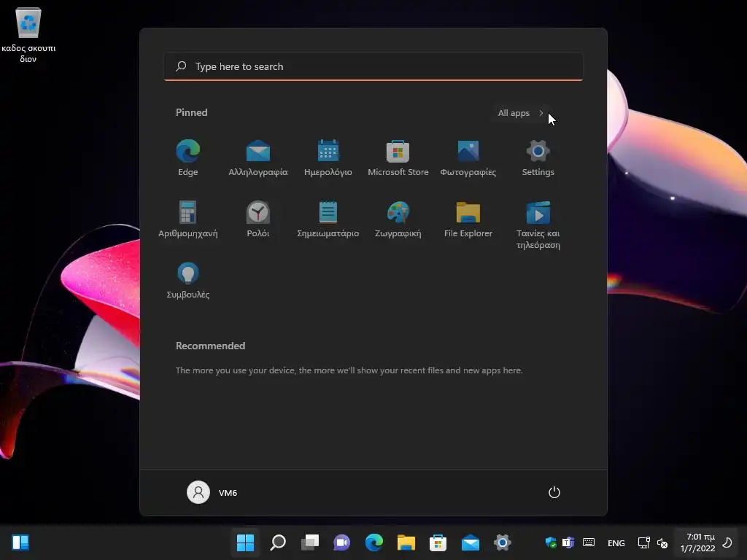Viewport: 747px width, 560px height.
Task: Open the Edge pinned app
Action: (x=187, y=158)
